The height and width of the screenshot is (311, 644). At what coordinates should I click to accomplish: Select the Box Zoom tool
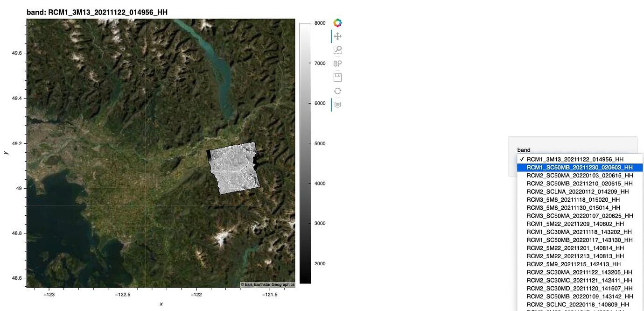(337, 50)
